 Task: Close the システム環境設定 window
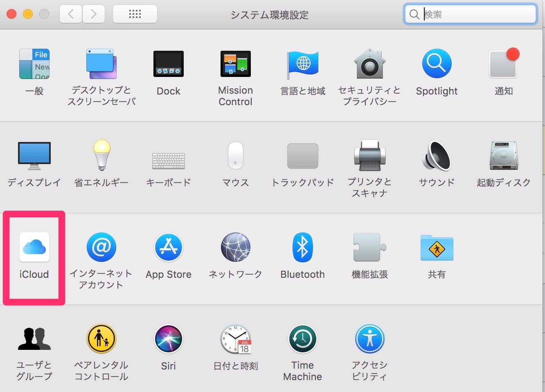click(x=11, y=14)
